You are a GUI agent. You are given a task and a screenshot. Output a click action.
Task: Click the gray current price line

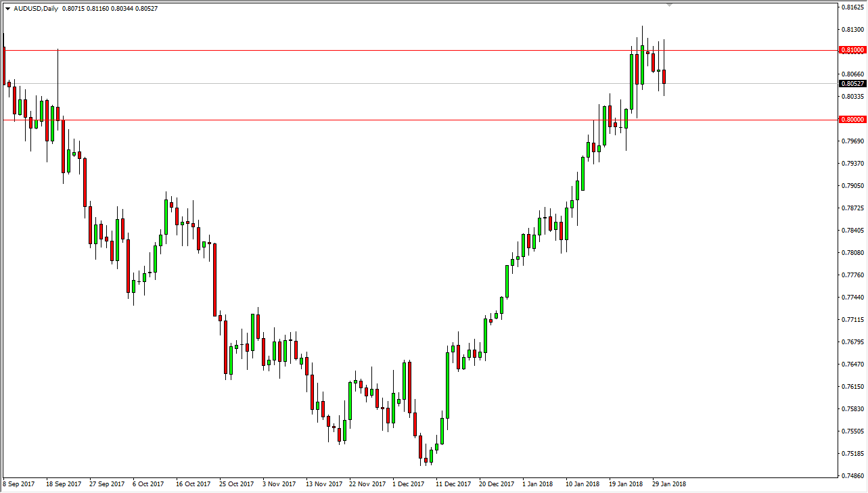(419, 84)
